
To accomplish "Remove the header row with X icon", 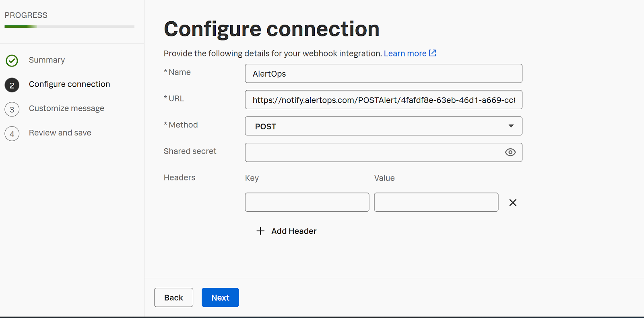I will point(512,203).
